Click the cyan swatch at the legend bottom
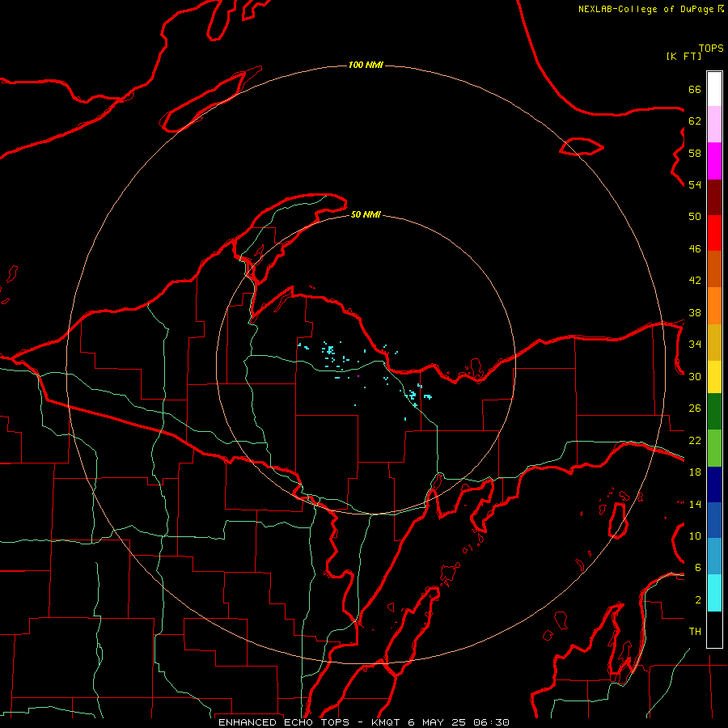This screenshot has width=728, height=728. click(714, 593)
